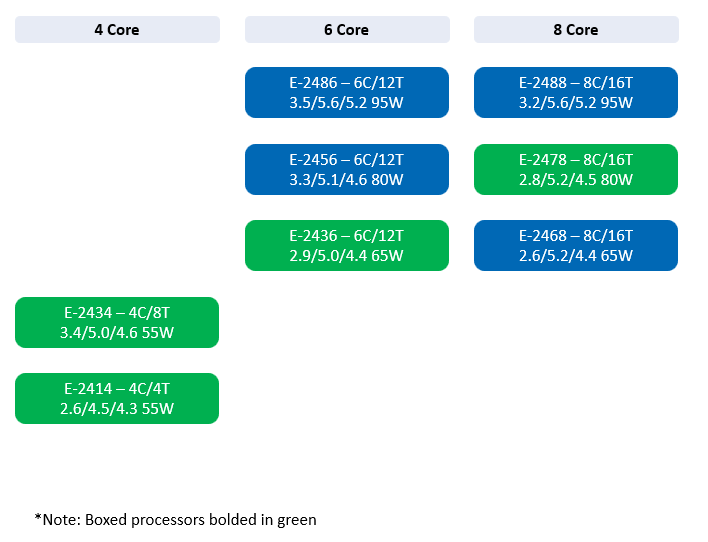Image resolution: width=708 pixels, height=542 pixels.
Task: Select the green E-2478 8C/16T model name
Action: click(x=576, y=160)
